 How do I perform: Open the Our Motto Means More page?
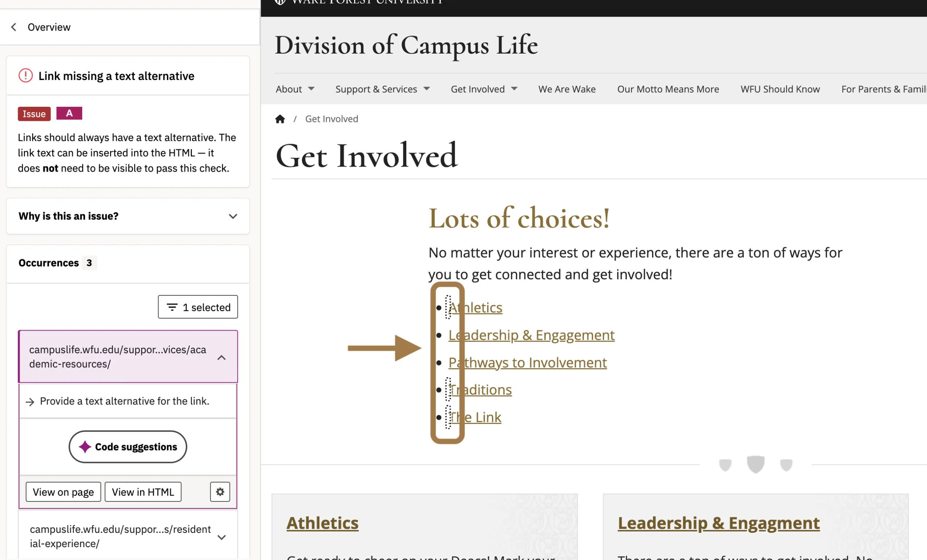(668, 89)
